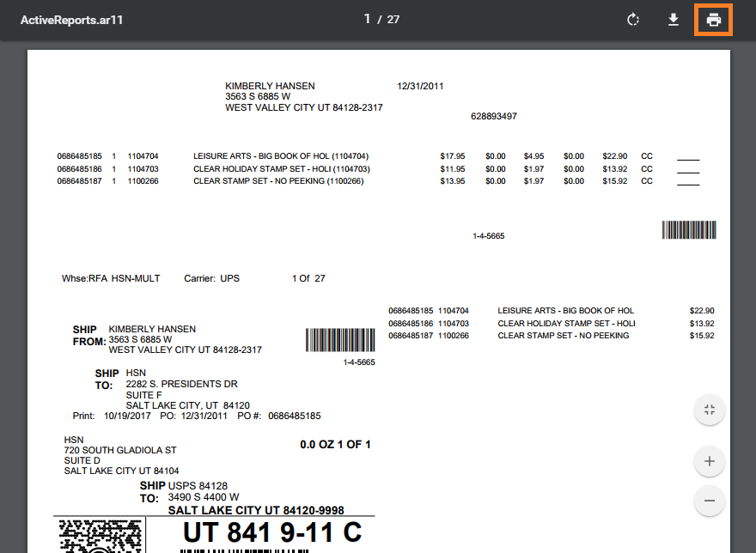The image size is (756, 553).
Task: Click the $17.95 price value
Action: point(452,156)
